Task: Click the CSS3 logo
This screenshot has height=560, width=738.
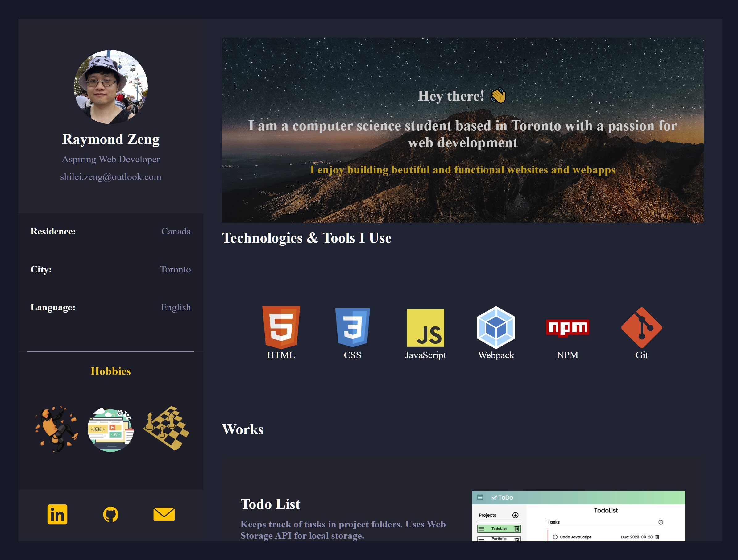Action: (353, 327)
